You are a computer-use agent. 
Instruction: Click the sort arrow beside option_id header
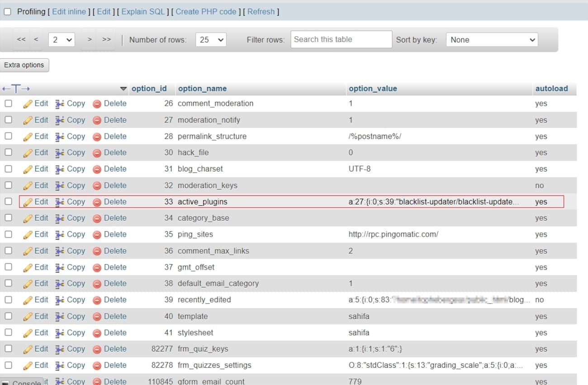123,89
